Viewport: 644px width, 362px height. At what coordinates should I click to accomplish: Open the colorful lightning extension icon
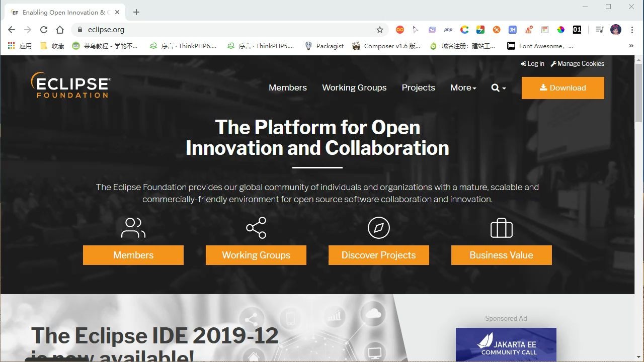[x=480, y=30]
